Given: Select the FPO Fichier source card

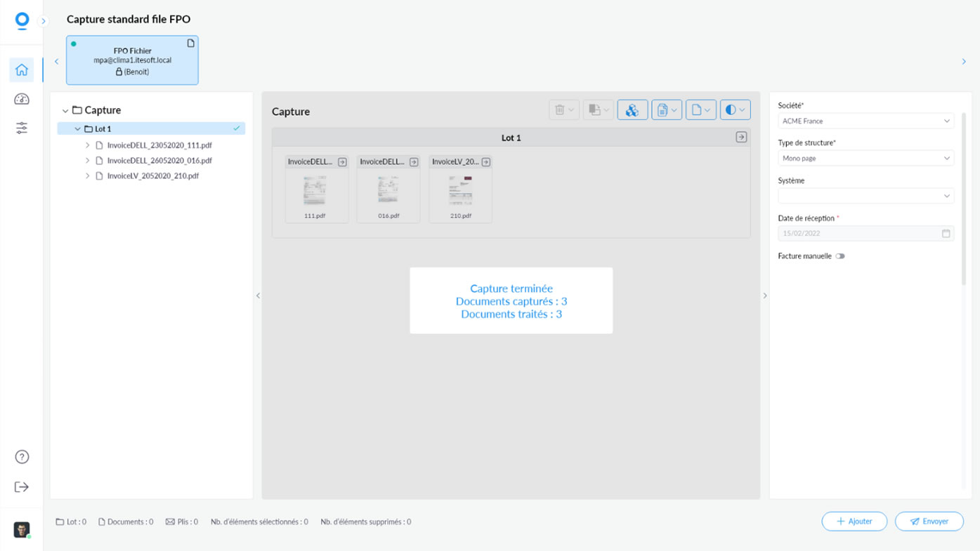Looking at the screenshot, I should (x=132, y=60).
